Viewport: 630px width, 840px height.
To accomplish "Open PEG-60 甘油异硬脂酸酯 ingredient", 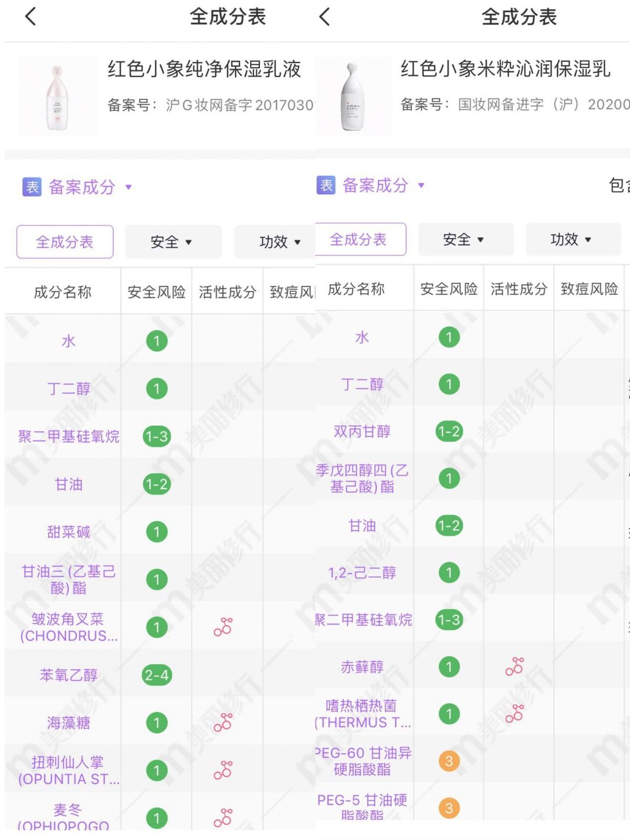I will point(362,761).
